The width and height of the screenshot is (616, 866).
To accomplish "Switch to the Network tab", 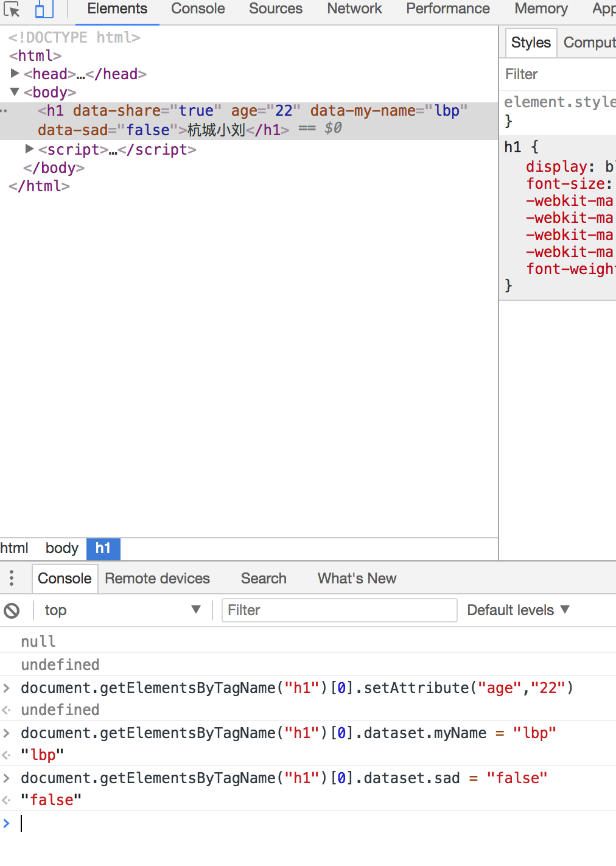I will pyautogui.click(x=354, y=9).
